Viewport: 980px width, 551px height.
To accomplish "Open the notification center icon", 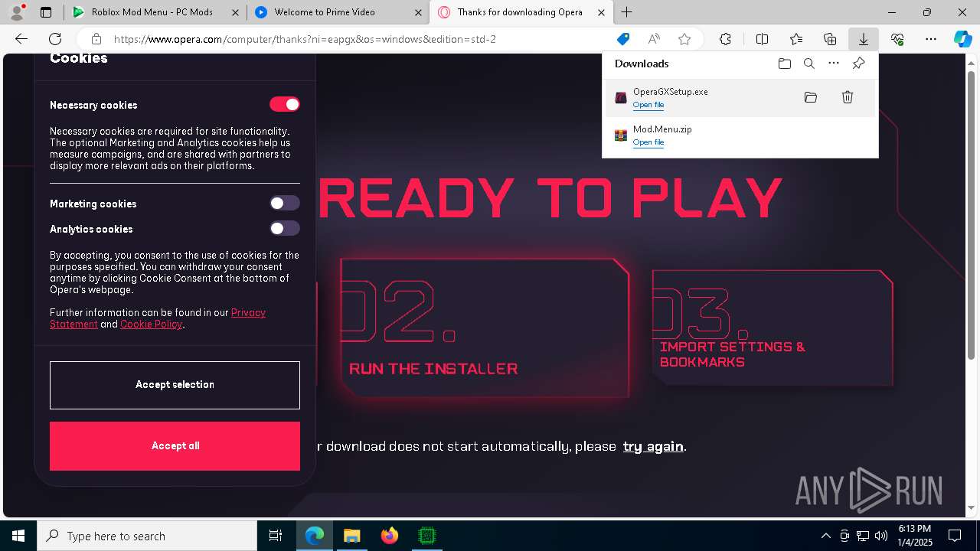I will (x=955, y=536).
